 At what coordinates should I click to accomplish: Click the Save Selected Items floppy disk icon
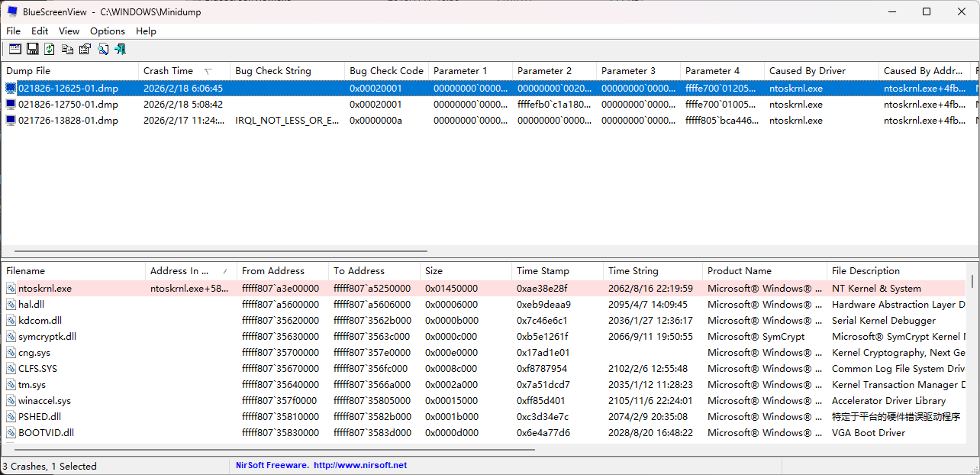33,49
